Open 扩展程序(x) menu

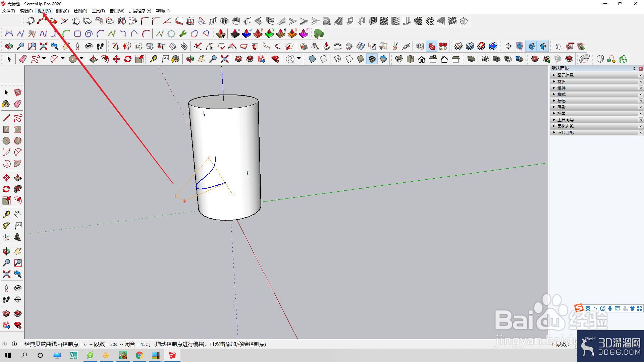[x=140, y=11]
